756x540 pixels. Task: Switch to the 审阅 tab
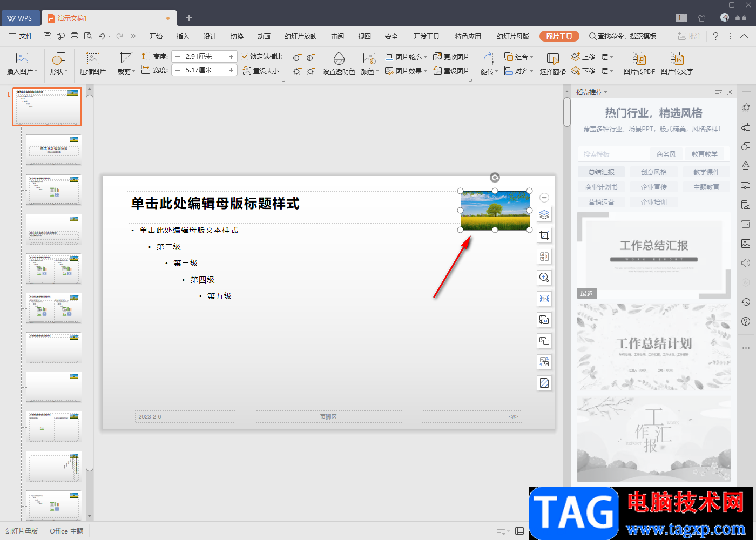pyautogui.click(x=337, y=36)
